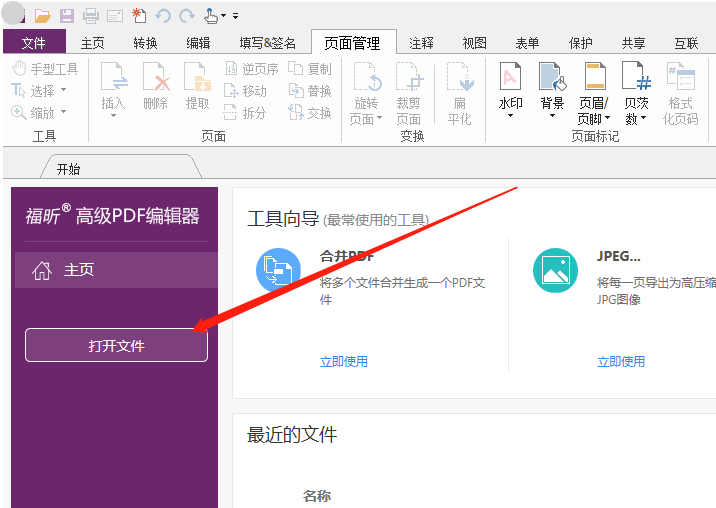
Task: Create new document with starred page icon
Action: click(x=139, y=16)
